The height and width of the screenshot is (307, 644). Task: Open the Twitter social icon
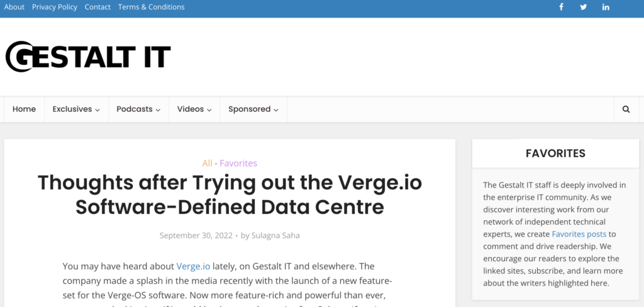click(583, 7)
